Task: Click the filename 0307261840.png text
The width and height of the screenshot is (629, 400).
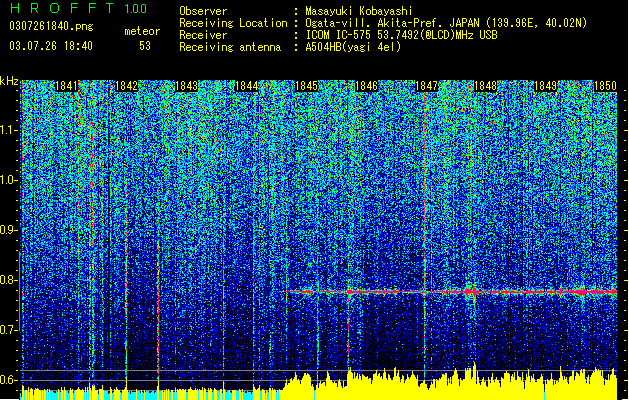Action: pos(51,27)
